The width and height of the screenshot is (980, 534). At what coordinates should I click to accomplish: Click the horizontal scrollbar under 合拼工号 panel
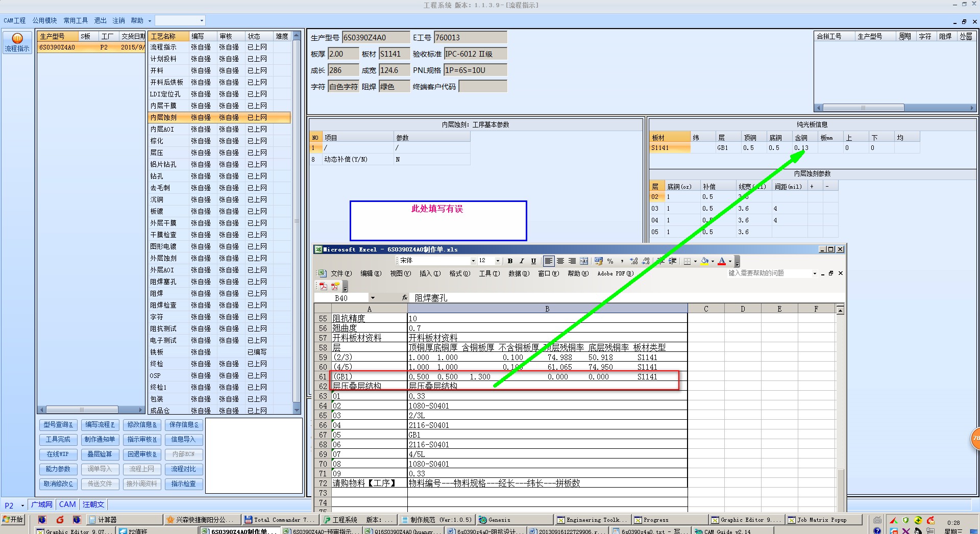pyautogui.click(x=895, y=108)
